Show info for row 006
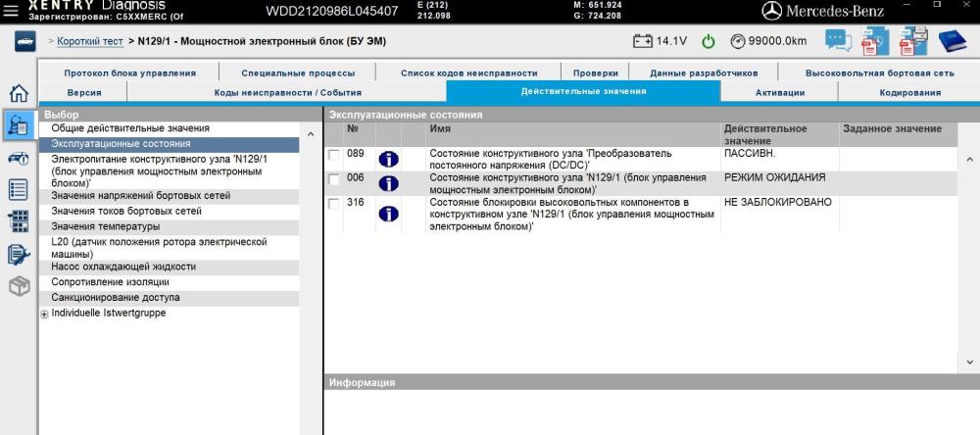This screenshot has height=435, width=980. (x=389, y=183)
